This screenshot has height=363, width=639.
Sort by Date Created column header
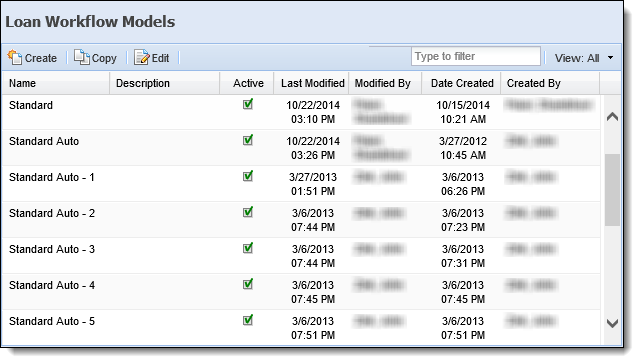[462, 83]
